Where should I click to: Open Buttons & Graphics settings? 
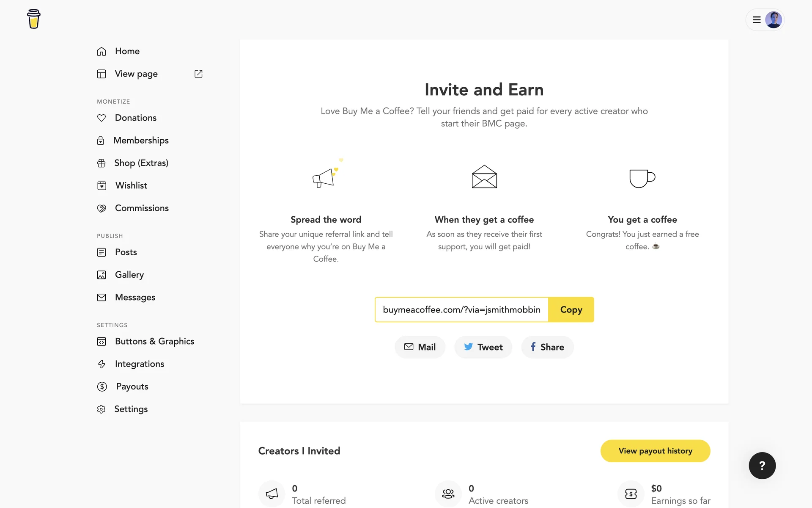pyautogui.click(x=154, y=342)
